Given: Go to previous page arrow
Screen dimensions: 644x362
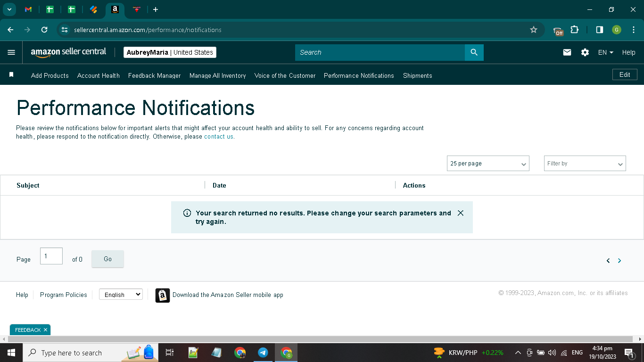Looking at the screenshot, I should coord(608,261).
